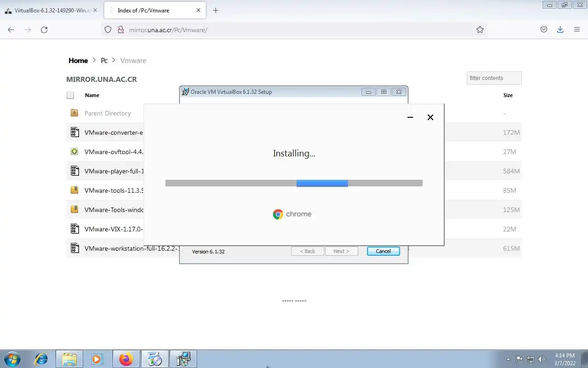
Task: Click the tracking protection shield icon
Action: (108, 29)
